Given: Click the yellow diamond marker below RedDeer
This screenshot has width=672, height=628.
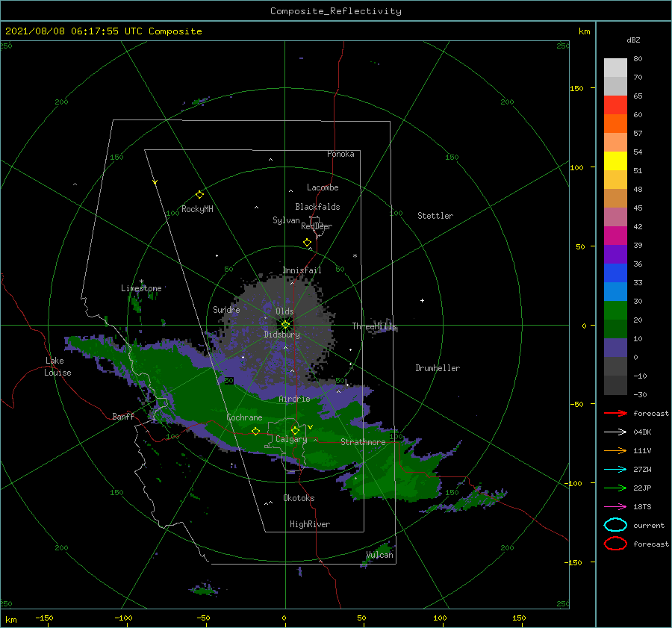Looking at the screenshot, I should tap(307, 243).
